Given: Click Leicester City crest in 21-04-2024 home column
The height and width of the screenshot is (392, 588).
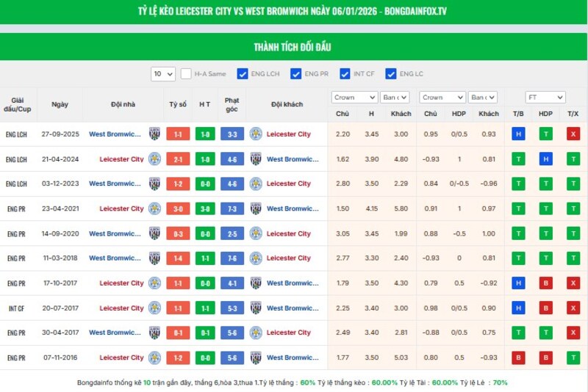Looking at the screenshot, I should 154,159.
